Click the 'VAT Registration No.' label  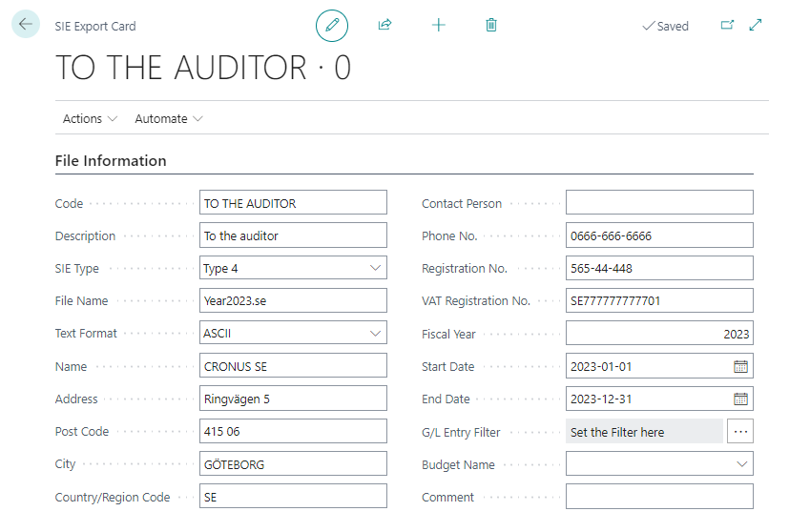click(476, 301)
